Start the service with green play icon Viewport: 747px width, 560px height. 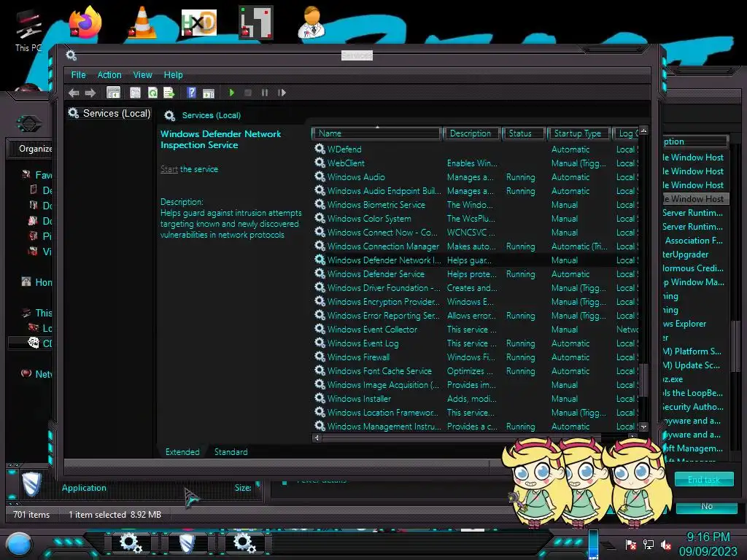[231, 93]
